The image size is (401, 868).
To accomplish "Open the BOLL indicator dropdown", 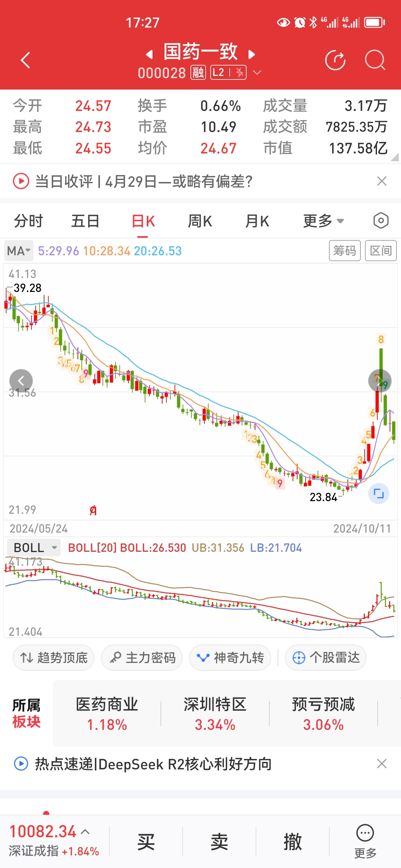I will click(x=34, y=548).
